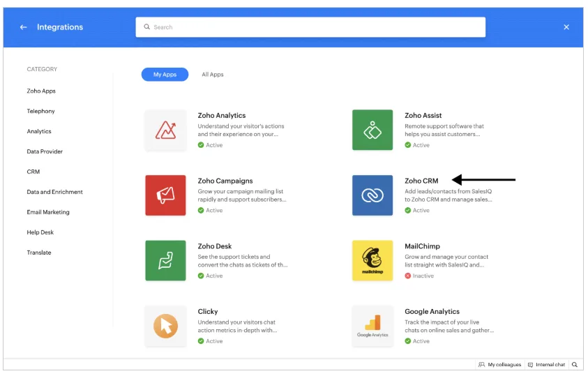Click the Google Analytics title
Image resolution: width=588 pixels, height=376 pixels.
(432, 312)
